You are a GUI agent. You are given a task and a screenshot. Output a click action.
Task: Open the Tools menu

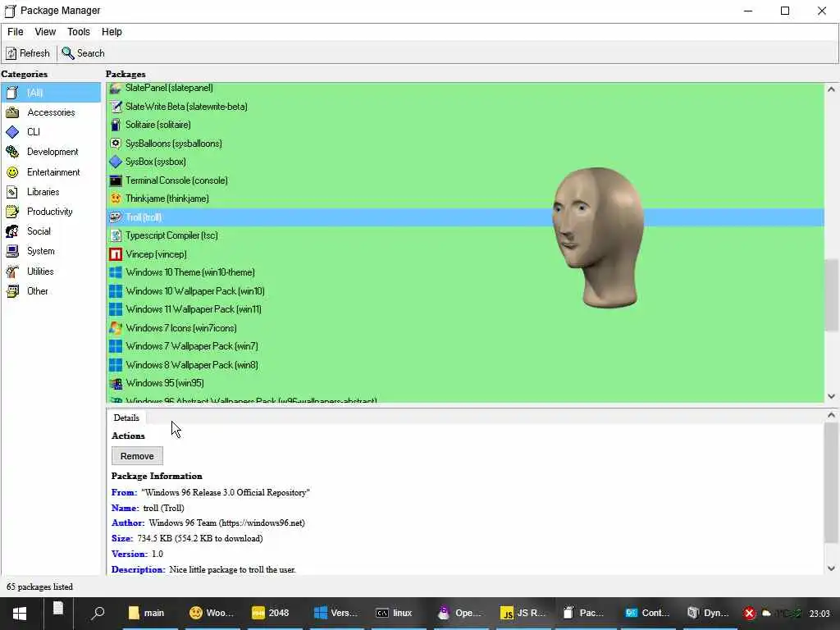click(79, 32)
